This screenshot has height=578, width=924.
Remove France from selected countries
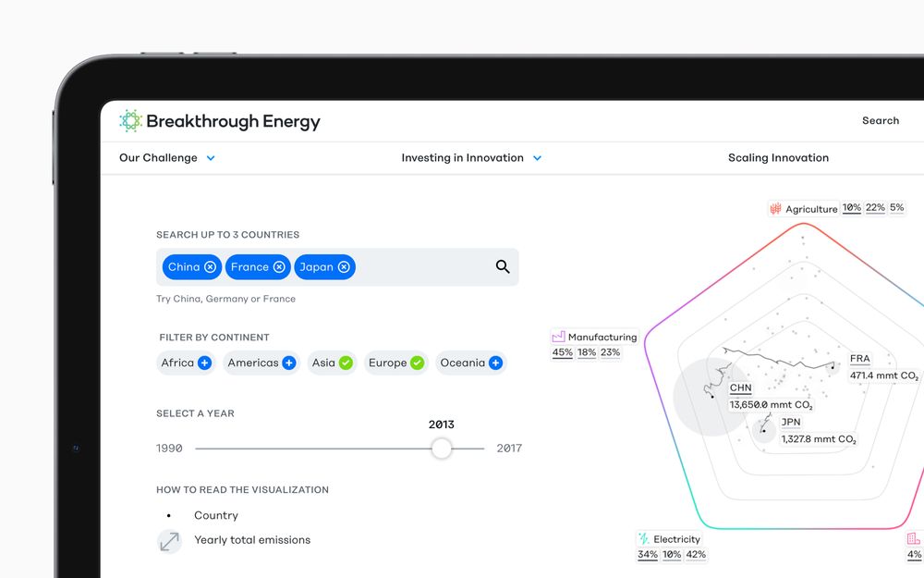point(279,267)
